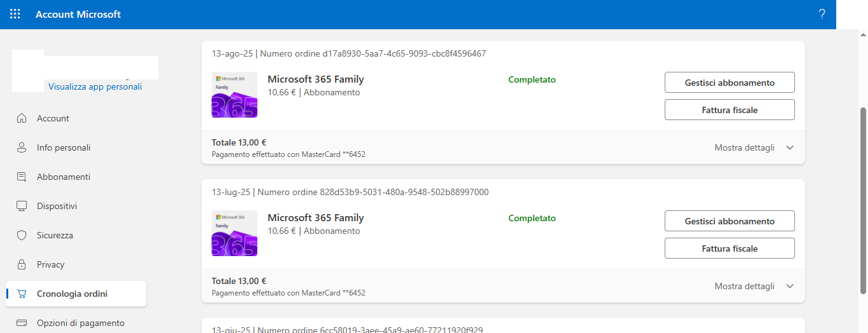The image size is (868, 333).
Task: Click Gestisci abbonamento for 13-ago-25 order
Action: 729,83
